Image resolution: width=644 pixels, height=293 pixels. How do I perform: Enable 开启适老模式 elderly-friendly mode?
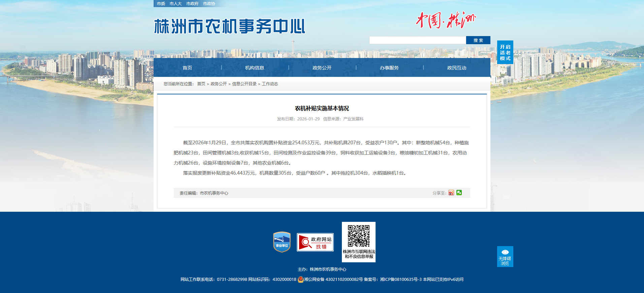pos(505,53)
